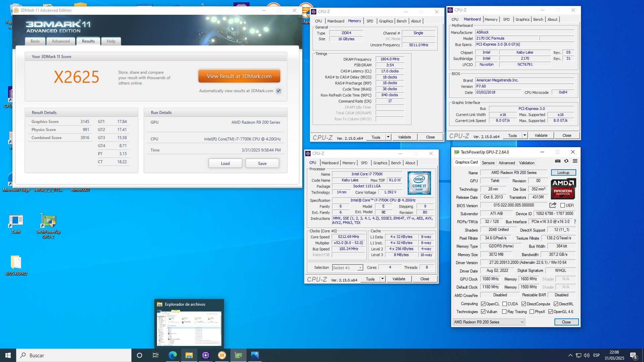The height and width of the screenshot is (362, 644).
Task: Open the Socket #1 selection dropdown
Action: (x=347, y=267)
